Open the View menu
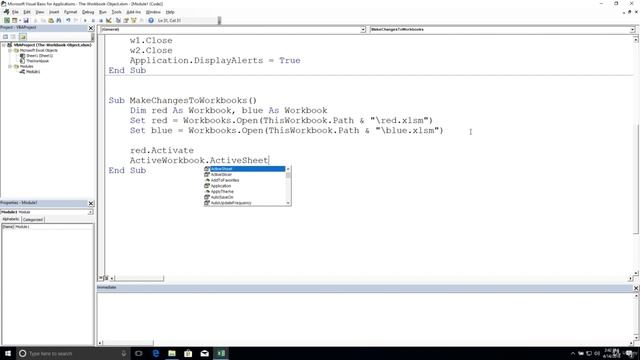This screenshot has width=640, height=360. pyautogui.click(x=40, y=12)
